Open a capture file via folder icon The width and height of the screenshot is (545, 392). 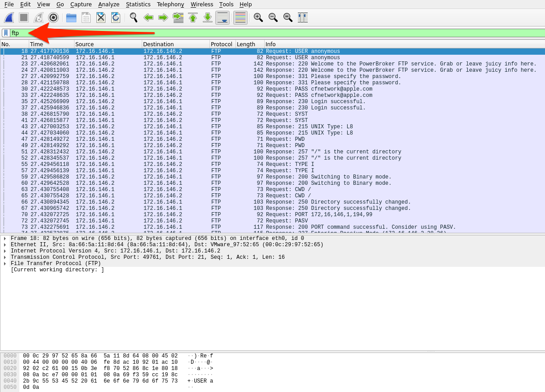tap(71, 17)
